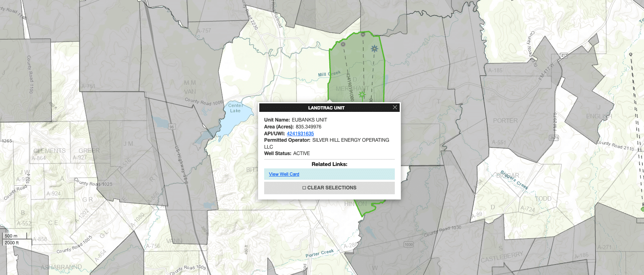
Task: Open API/UWI link 4241931635
Action: tap(300, 134)
